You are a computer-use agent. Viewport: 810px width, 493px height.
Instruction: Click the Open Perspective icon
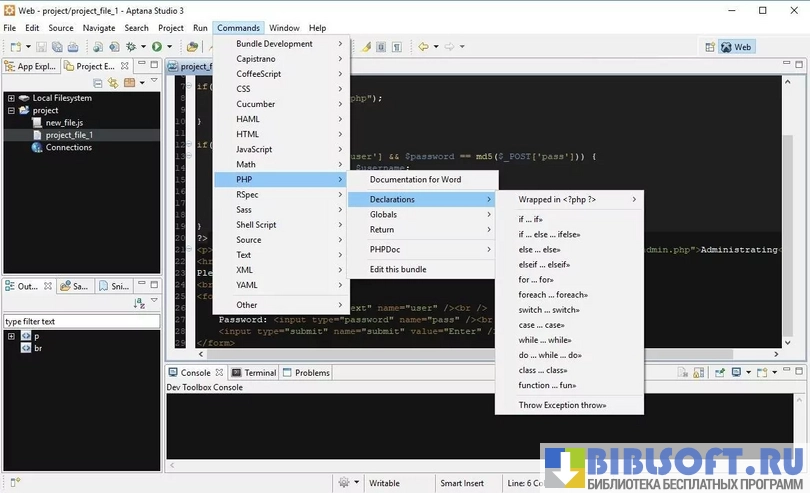(710, 47)
